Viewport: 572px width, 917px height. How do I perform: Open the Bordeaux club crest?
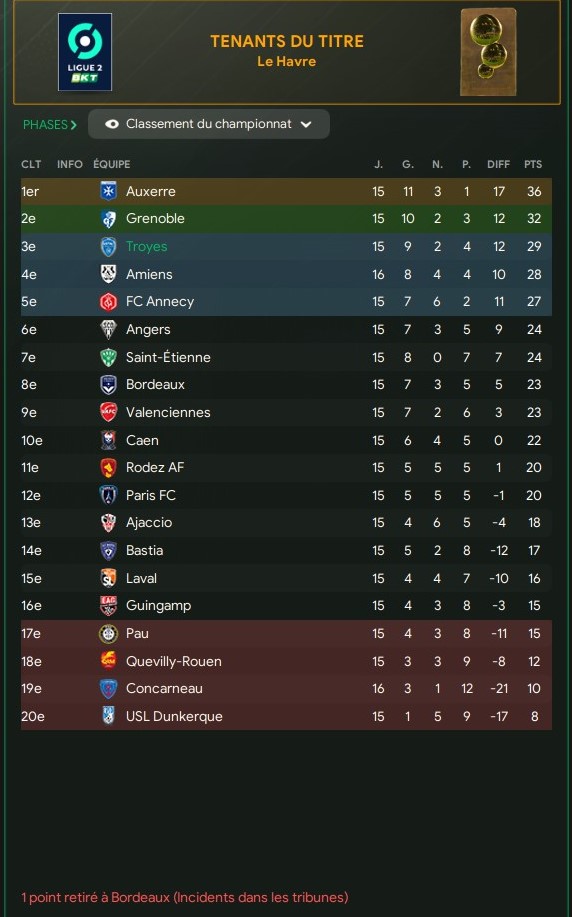[108, 385]
